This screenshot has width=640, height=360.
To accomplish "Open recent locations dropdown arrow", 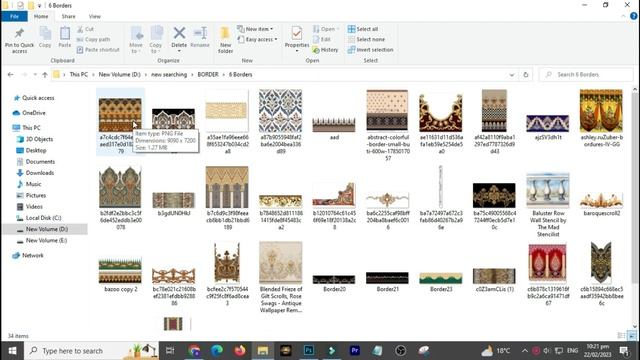I will point(35,75).
